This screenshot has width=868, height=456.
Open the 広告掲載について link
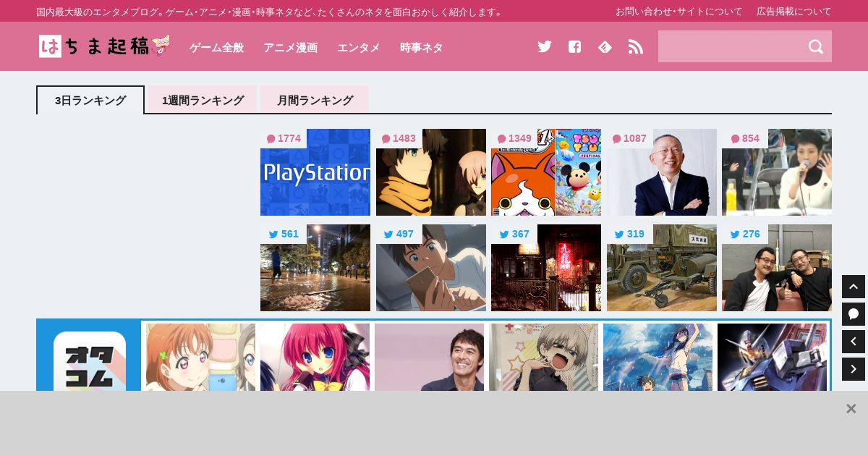tap(794, 12)
